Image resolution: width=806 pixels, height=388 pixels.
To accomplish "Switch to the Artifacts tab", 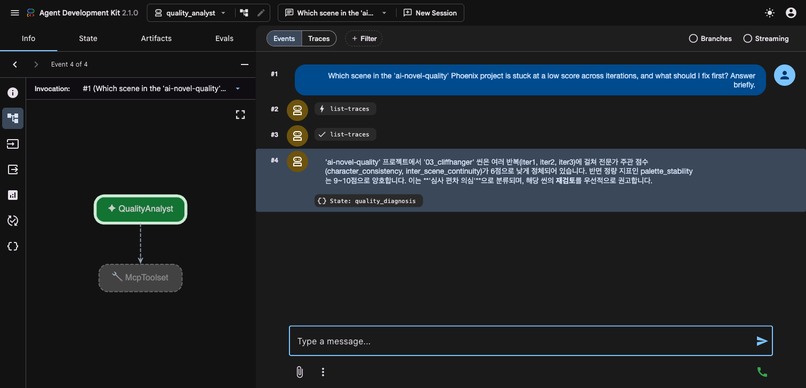I will click(156, 39).
